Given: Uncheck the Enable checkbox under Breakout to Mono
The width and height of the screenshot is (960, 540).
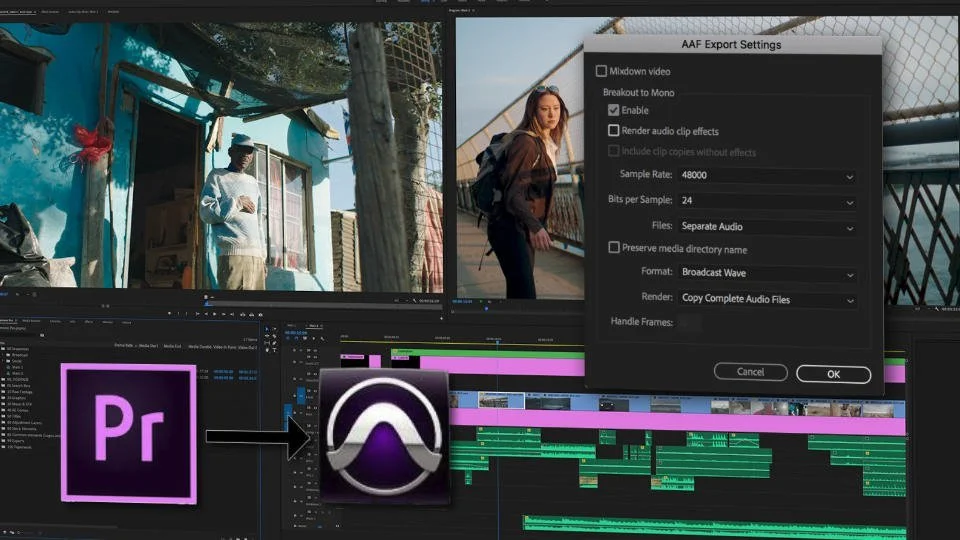Looking at the screenshot, I should [x=614, y=110].
